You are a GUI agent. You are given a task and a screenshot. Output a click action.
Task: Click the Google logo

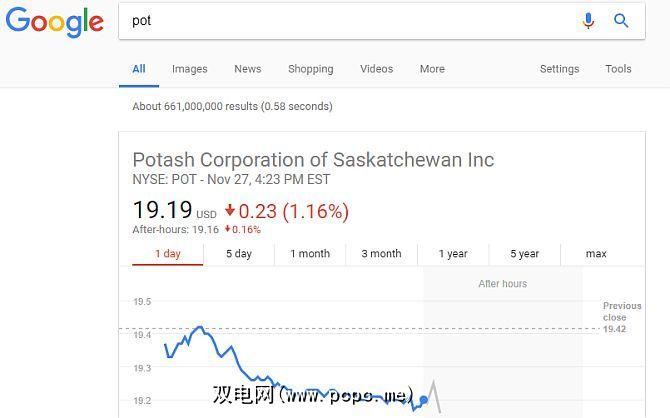click(54, 21)
